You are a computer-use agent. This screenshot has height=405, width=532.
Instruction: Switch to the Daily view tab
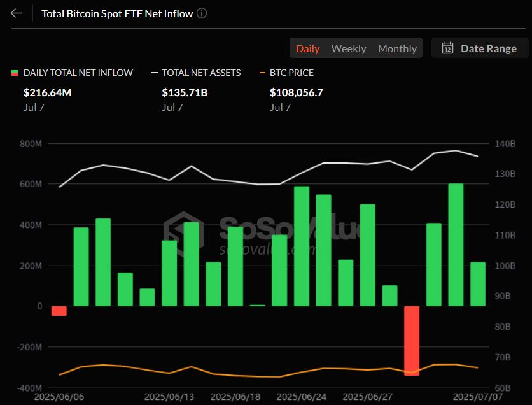pyautogui.click(x=307, y=48)
